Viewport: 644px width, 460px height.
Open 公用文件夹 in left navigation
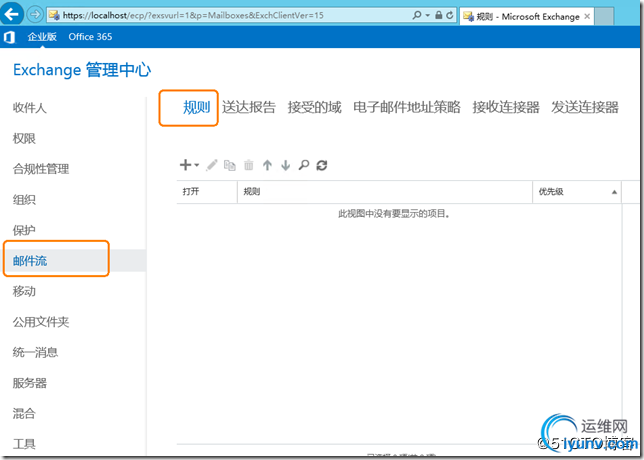click(41, 322)
